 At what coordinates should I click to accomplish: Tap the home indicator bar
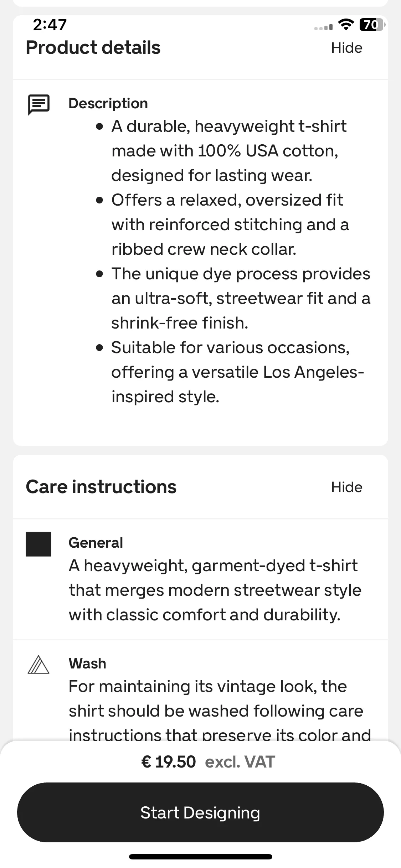pos(200,857)
